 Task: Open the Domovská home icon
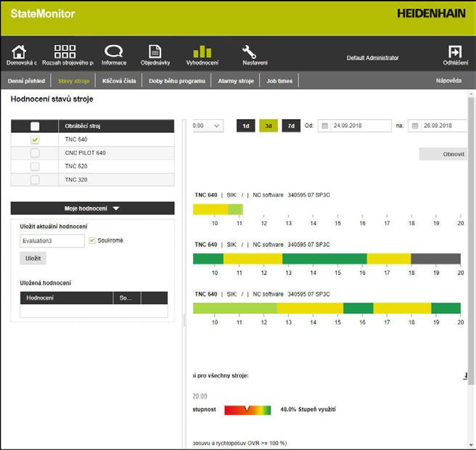pos(19,52)
